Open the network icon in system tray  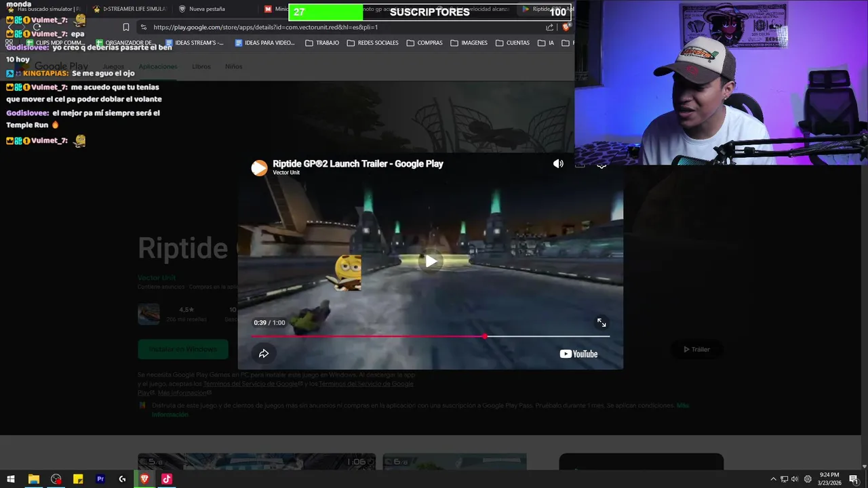[x=784, y=479]
